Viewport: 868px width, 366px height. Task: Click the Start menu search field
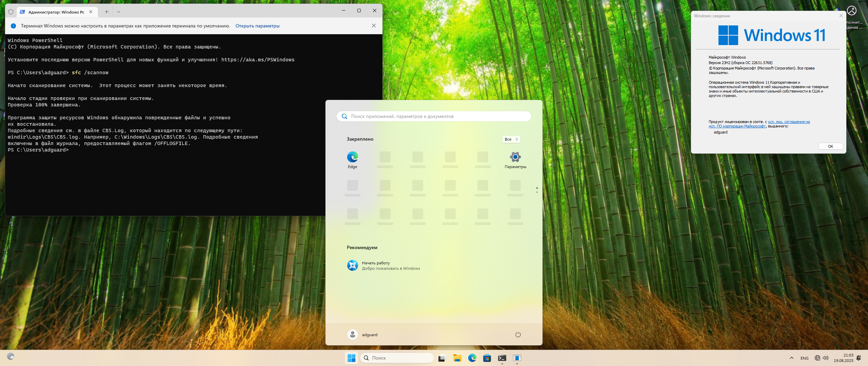click(x=434, y=116)
